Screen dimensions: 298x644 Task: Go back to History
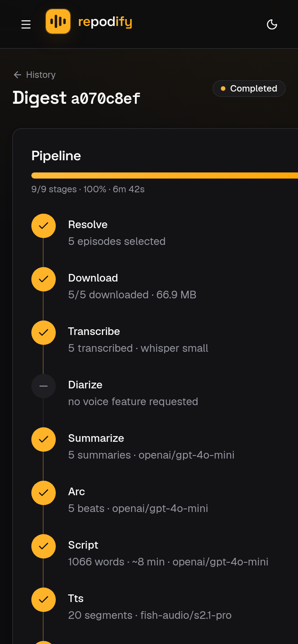click(34, 75)
